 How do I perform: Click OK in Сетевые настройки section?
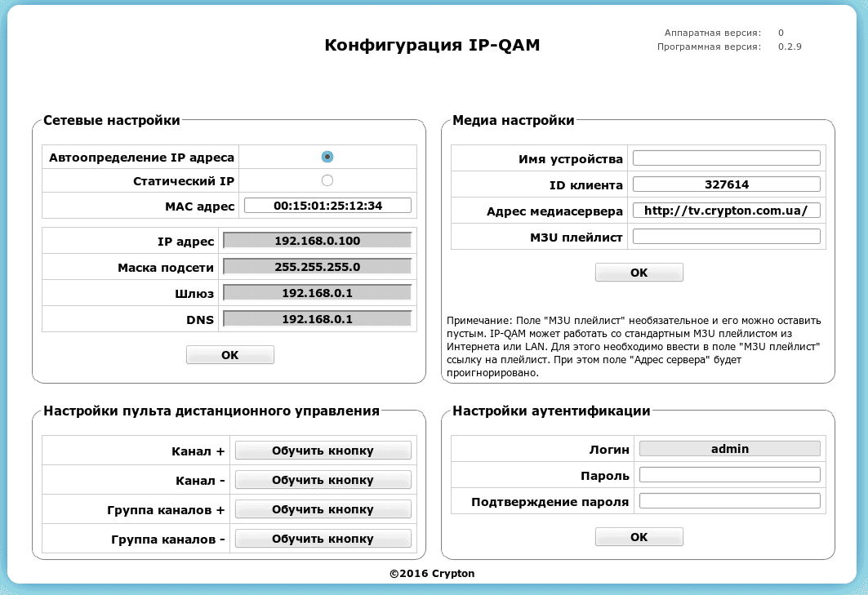tap(229, 354)
